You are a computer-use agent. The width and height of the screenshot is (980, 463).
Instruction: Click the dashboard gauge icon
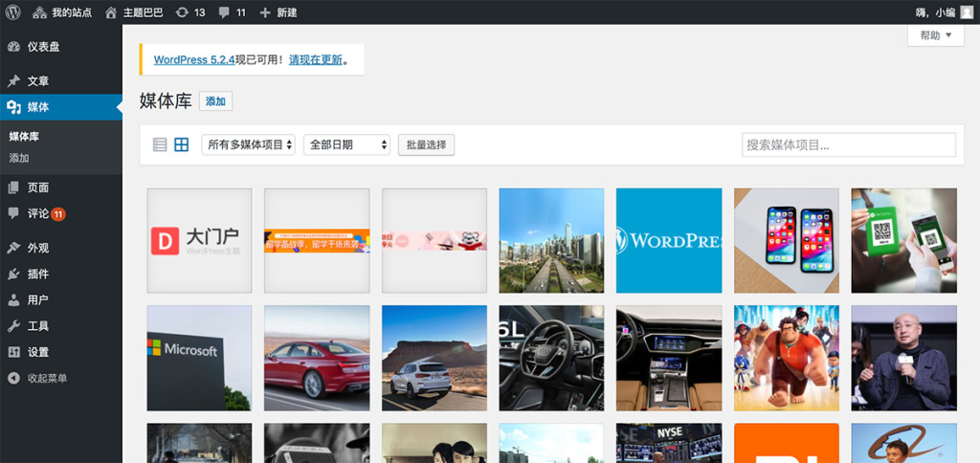pos(13,47)
